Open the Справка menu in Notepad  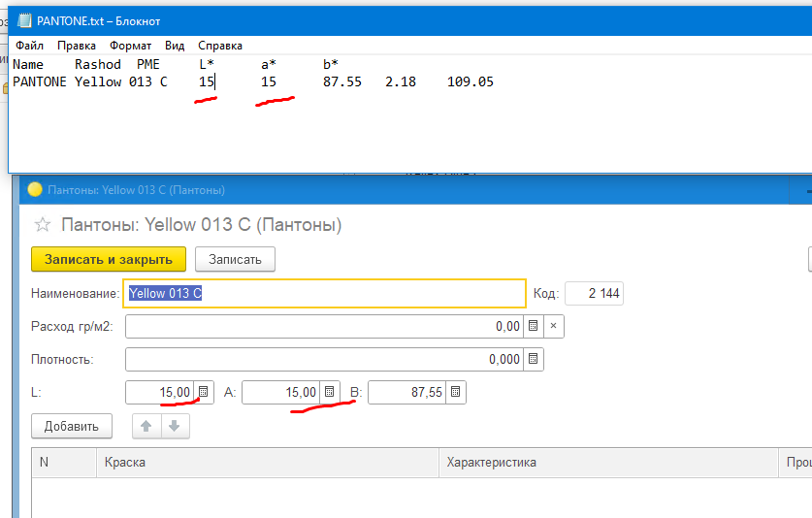point(220,46)
